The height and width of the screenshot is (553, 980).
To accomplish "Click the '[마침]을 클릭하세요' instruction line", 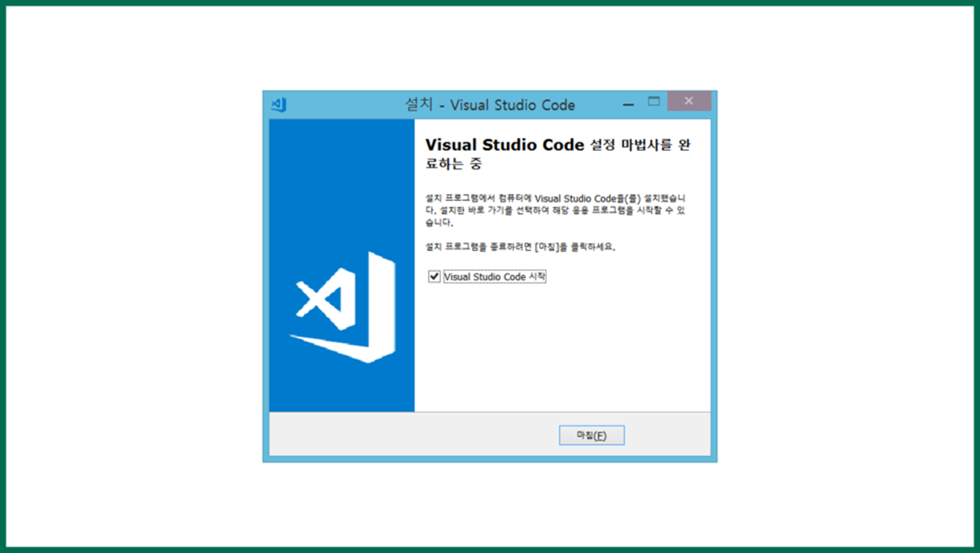I will pyautogui.click(x=521, y=247).
